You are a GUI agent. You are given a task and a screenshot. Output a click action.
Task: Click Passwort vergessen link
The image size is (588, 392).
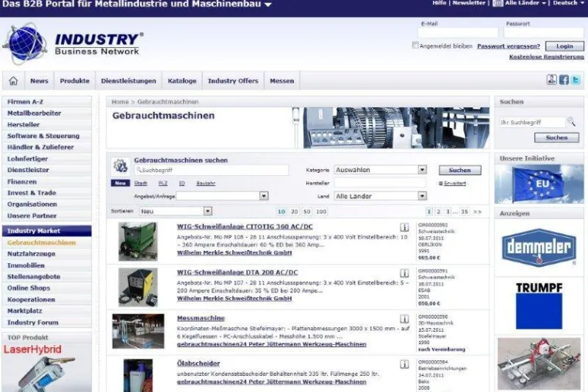pyautogui.click(x=508, y=46)
